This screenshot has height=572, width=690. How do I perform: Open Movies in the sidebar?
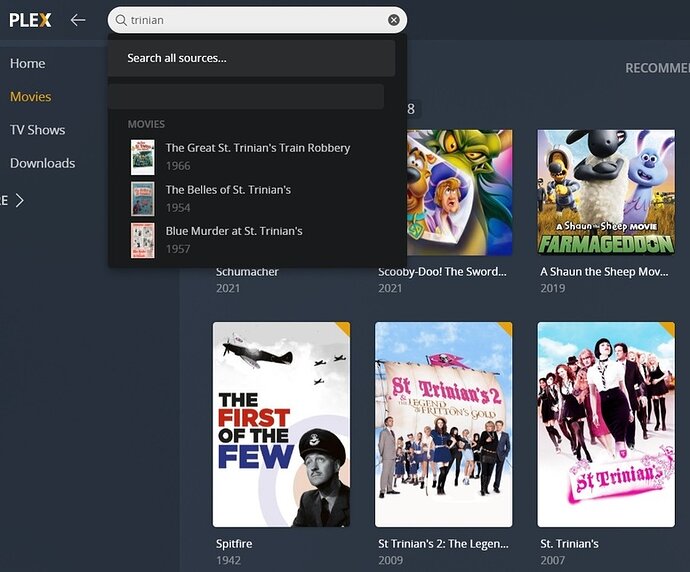[x=31, y=97]
